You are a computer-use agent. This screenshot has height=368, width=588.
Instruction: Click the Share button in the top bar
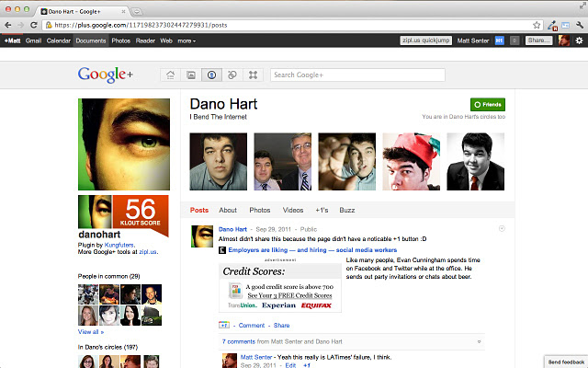coord(538,40)
